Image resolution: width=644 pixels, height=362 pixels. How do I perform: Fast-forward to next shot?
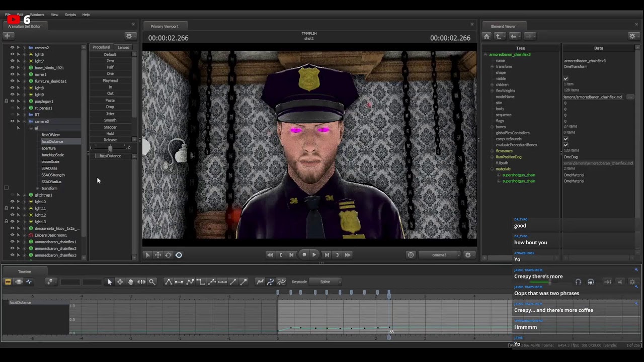tap(348, 255)
